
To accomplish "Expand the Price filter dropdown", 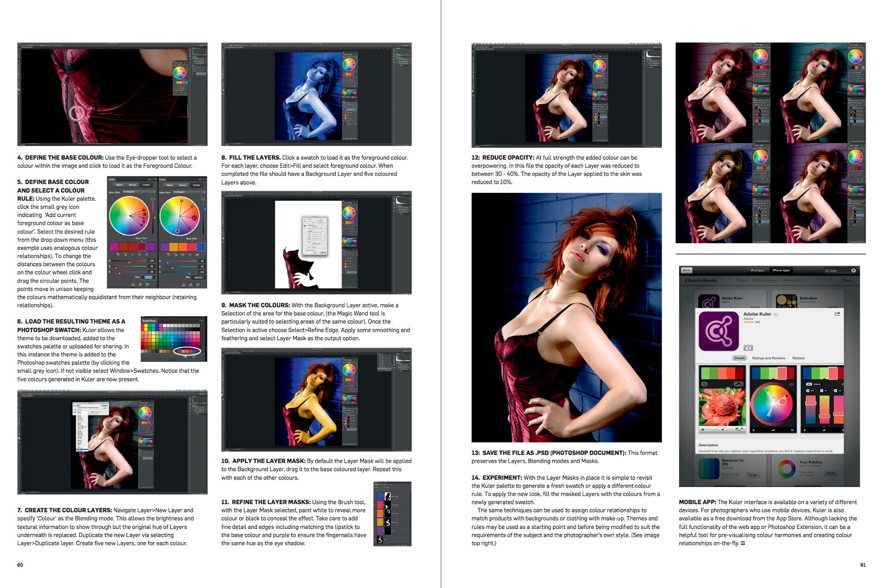I will tap(741, 280).
